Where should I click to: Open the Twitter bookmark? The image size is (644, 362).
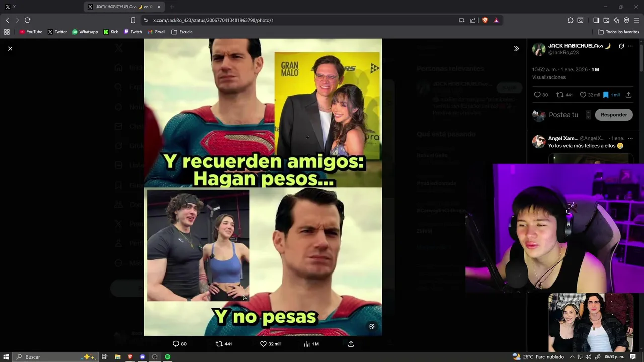click(57, 32)
